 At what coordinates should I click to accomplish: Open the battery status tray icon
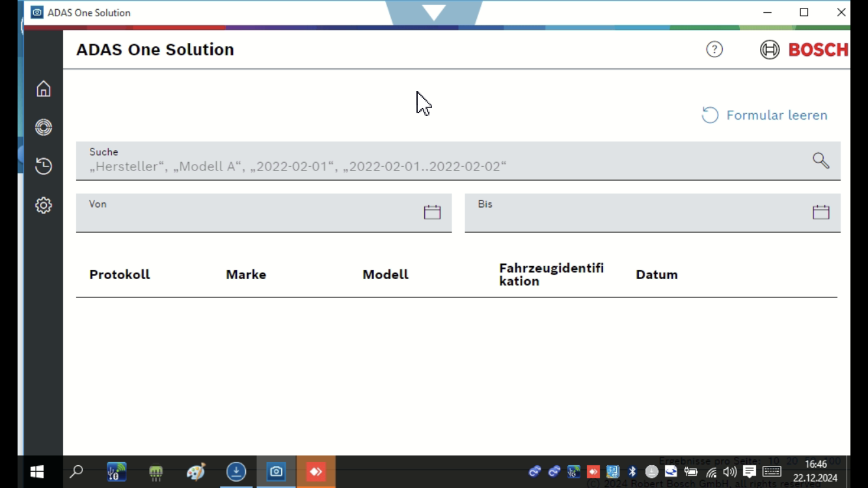[x=690, y=472]
